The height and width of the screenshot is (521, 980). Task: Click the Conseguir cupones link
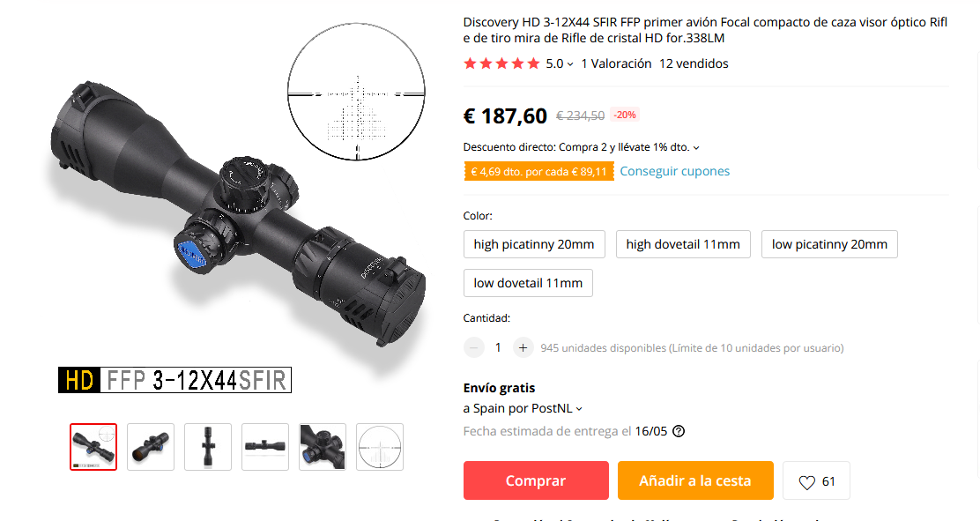pos(674,171)
